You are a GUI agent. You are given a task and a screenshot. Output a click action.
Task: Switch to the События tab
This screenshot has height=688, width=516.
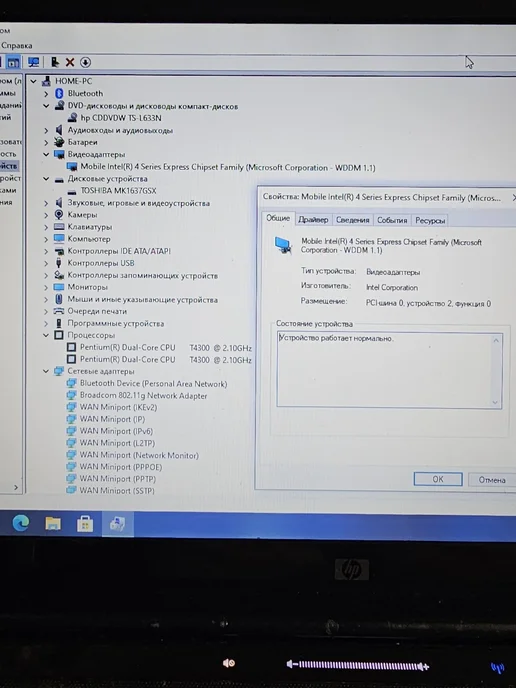coord(392,220)
